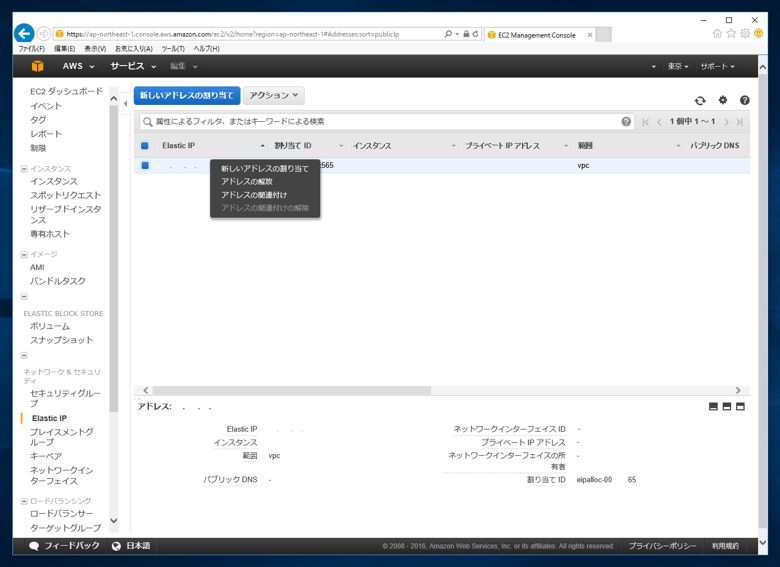
Task: Collapse the インスタンス section in sidebar
Action: (x=24, y=169)
